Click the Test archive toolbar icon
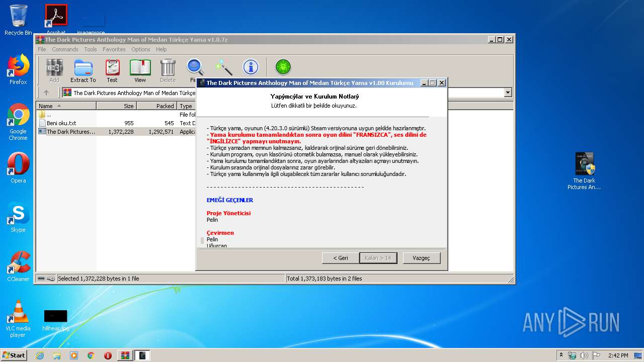Screen dimensions: 644x362 click(112, 70)
